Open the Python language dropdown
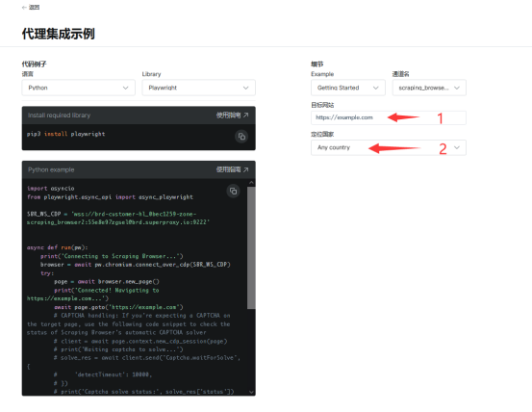 [x=78, y=88]
